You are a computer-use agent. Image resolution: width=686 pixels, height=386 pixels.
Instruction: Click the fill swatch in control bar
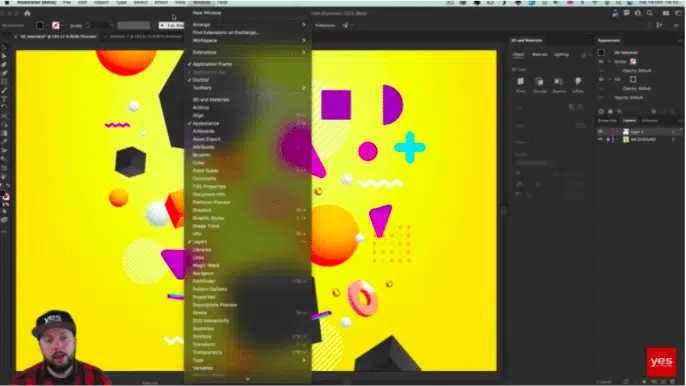pos(40,25)
